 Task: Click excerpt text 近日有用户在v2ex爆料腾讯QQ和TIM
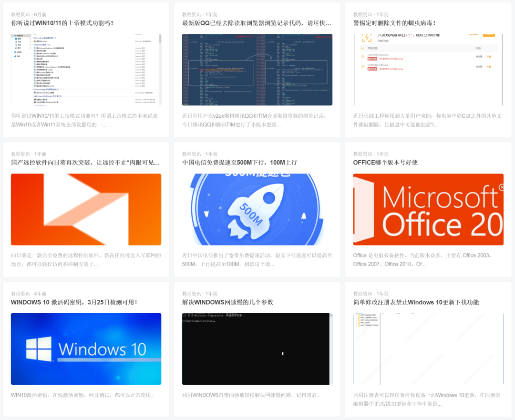[254, 120]
